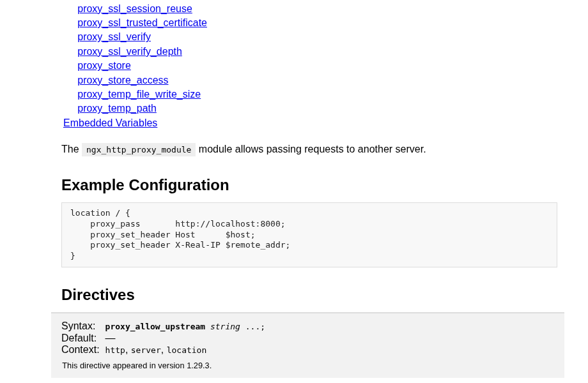Viewport: 588px width, 383px height.
Task: Open the proxy_ssl_session_reuse link
Action: (135, 8)
